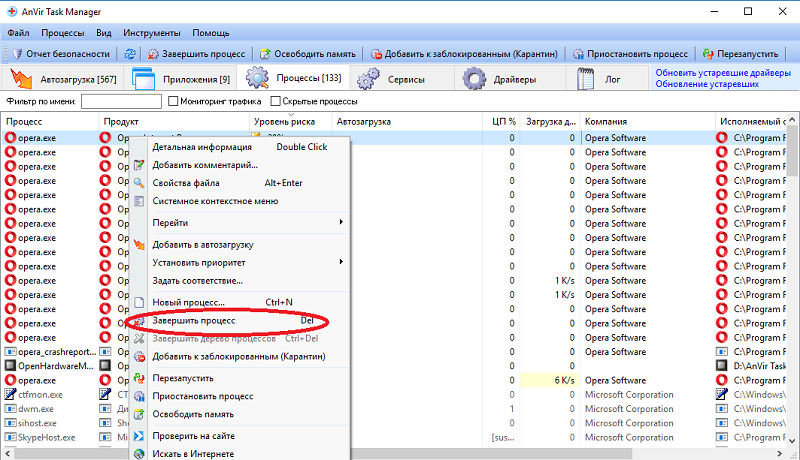Sort by the Компания column header

point(648,121)
